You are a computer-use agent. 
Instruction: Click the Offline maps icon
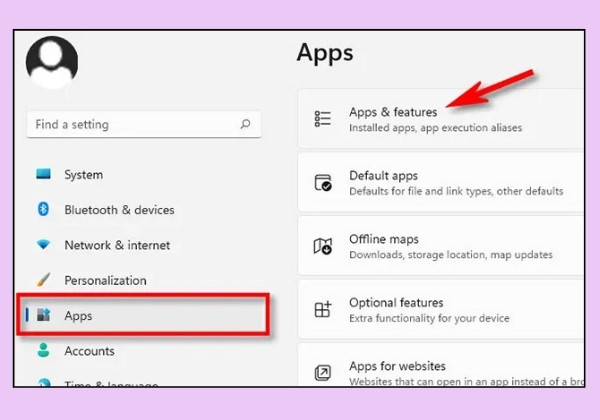pos(323,246)
